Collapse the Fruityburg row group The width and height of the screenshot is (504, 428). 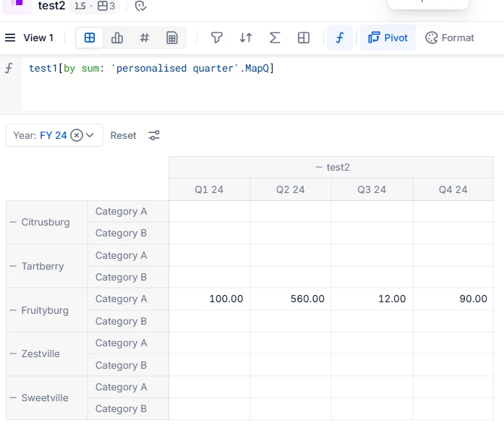(x=12, y=310)
